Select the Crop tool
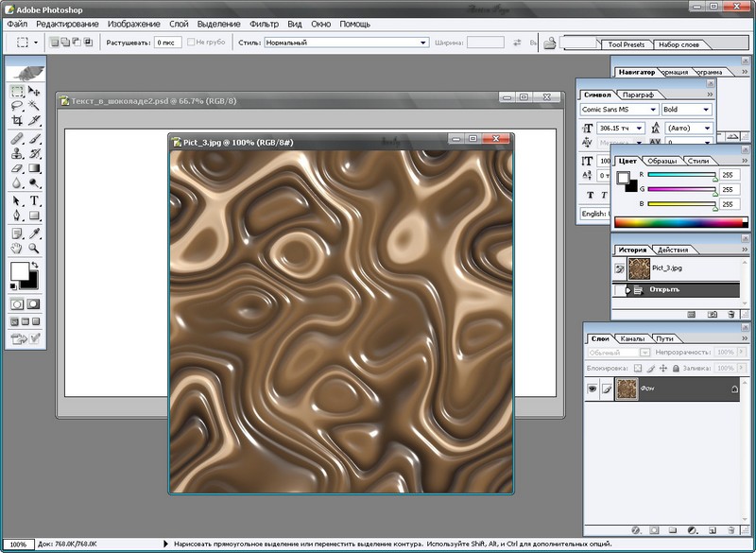This screenshot has width=756, height=553. [x=16, y=121]
